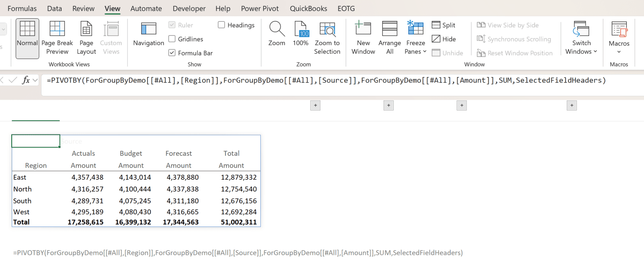This screenshot has height=268, width=644.
Task: Expand the first column group plus button
Action: 315,106
